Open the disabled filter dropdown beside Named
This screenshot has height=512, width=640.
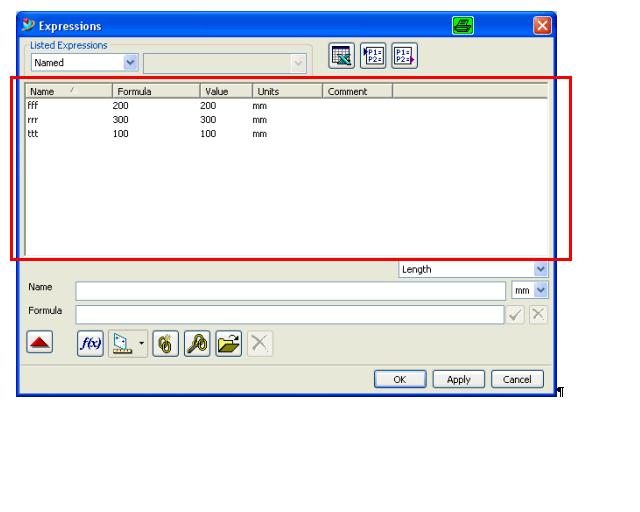click(225, 63)
